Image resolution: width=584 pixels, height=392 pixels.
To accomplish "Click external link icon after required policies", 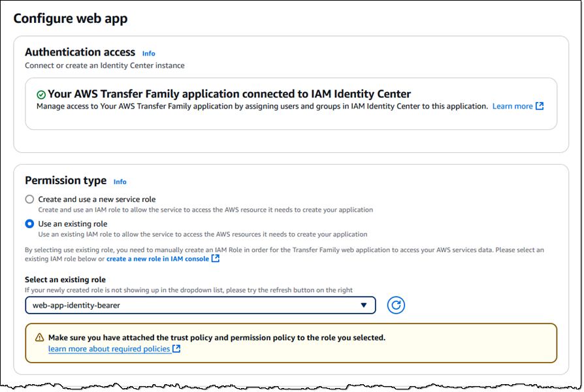I will 176,349.
